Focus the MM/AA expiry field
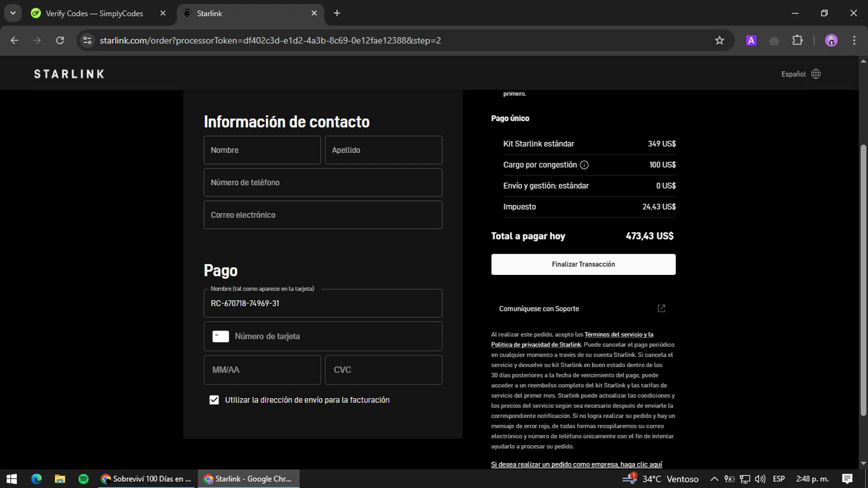This screenshot has height=488, width=868. coord(262,370)
